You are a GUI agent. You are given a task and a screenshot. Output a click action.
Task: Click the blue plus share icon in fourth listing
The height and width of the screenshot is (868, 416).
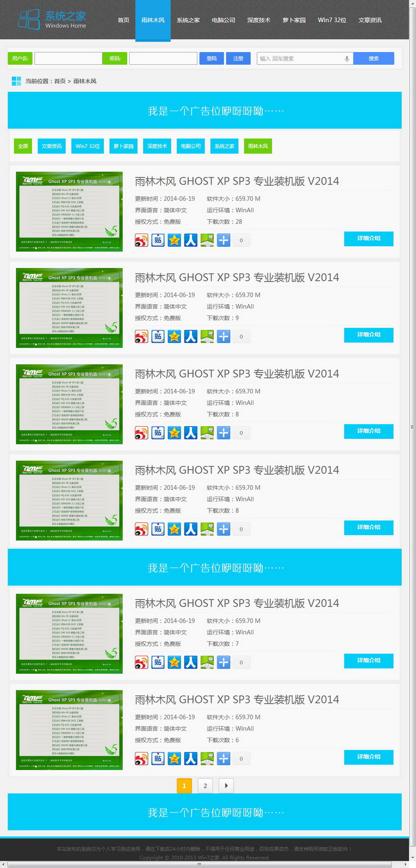pos(223,529)
